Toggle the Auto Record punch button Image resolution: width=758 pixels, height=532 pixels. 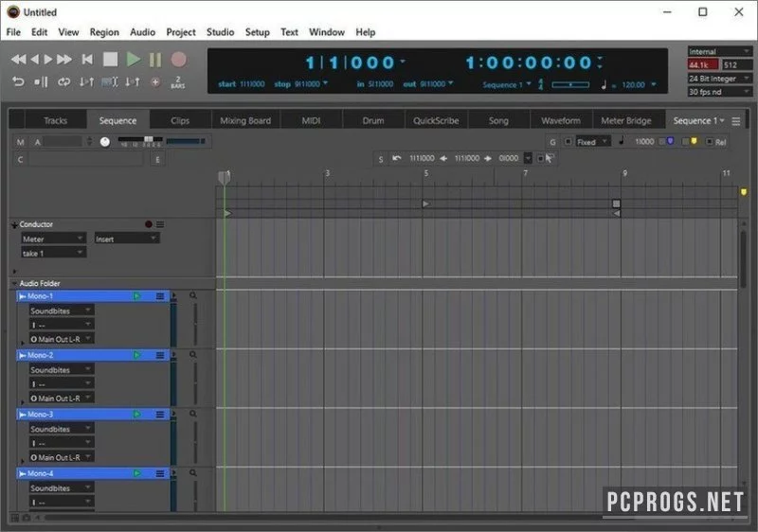(133, 82)
